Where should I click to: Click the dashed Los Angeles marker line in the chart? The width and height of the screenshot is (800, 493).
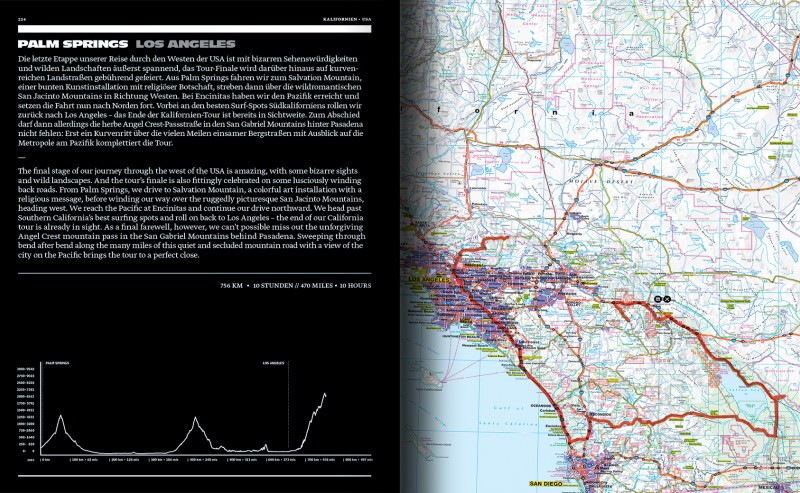(288, 406)
